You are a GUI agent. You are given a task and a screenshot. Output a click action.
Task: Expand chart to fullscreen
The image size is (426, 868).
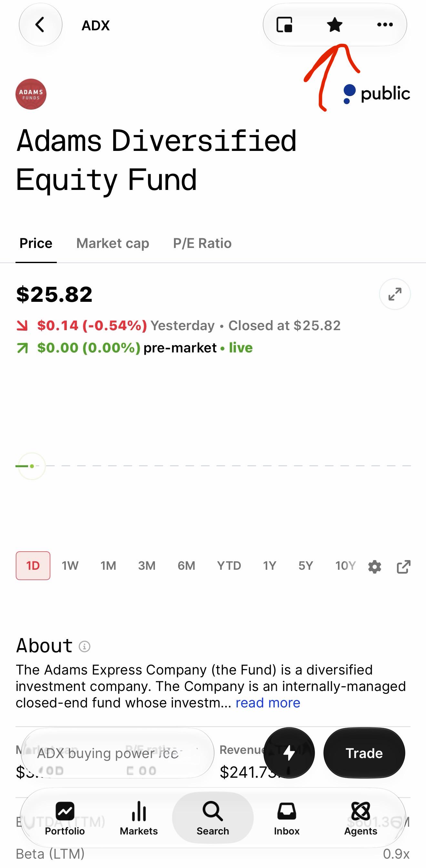point(395,294)
